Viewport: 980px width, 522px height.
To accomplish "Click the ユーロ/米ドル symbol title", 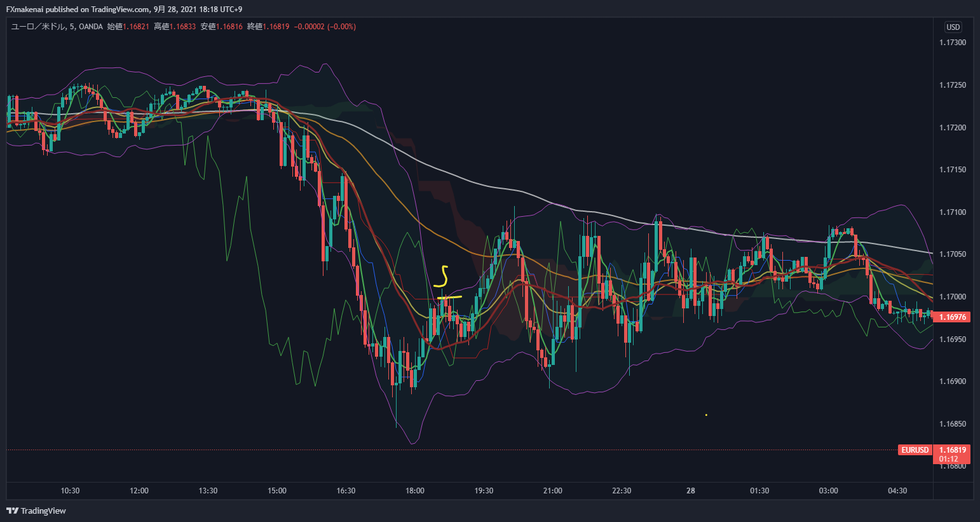I will tap(38, 27).
